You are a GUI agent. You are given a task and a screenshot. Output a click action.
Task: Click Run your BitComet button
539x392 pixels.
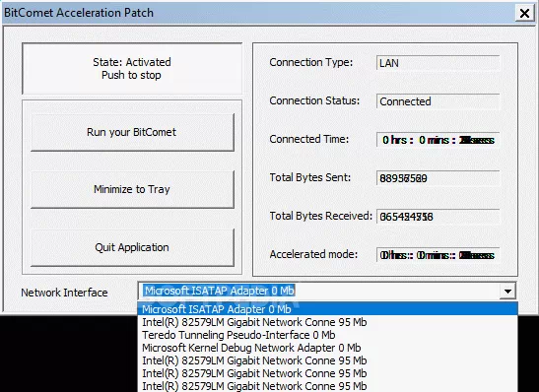[132, 132]
